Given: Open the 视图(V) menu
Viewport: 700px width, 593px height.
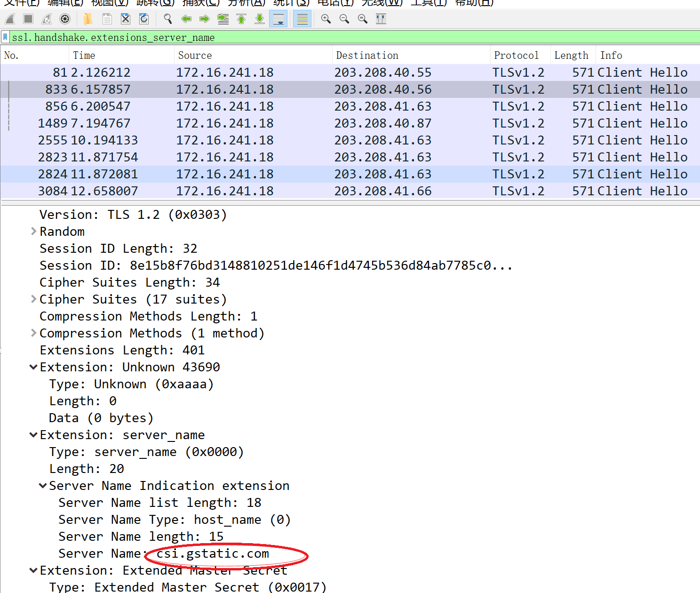Looking at the screenshot, I should coord(110,3).
